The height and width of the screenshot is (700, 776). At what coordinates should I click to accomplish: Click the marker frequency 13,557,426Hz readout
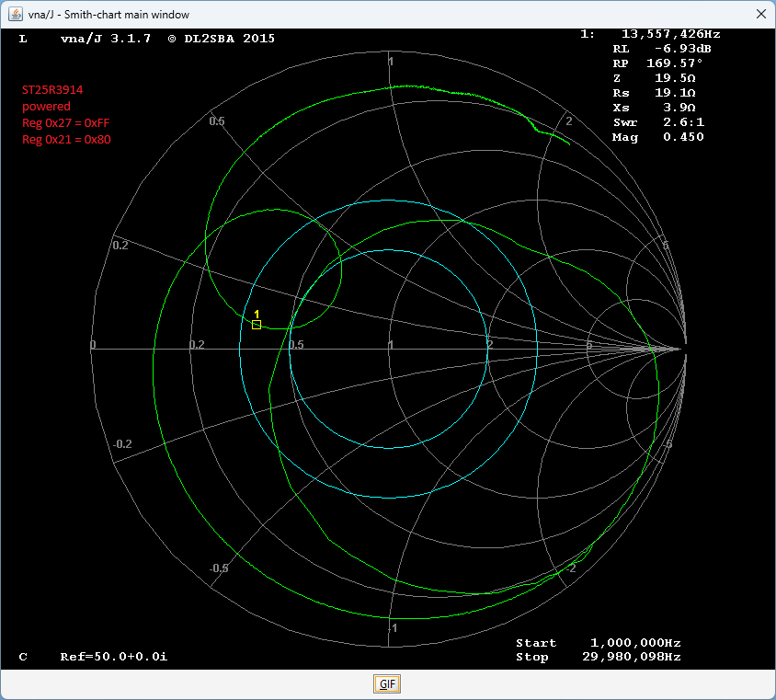click(x=670, y=34)
